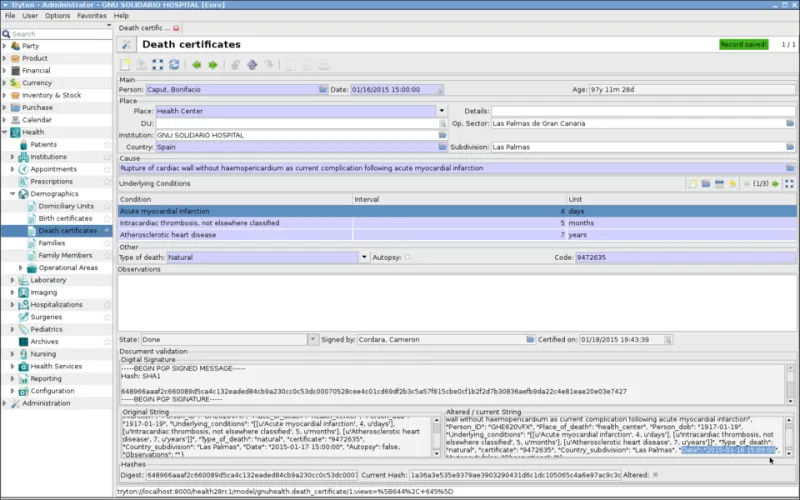This screenshot has width=800, height=500.
Task: Open the calendar picker for Date field
Action: 439,90
